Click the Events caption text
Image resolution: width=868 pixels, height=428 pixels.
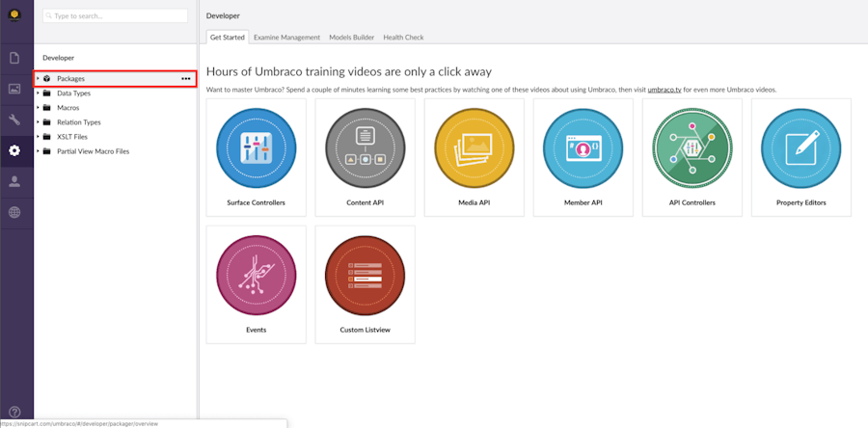click(x=256, y=330)
